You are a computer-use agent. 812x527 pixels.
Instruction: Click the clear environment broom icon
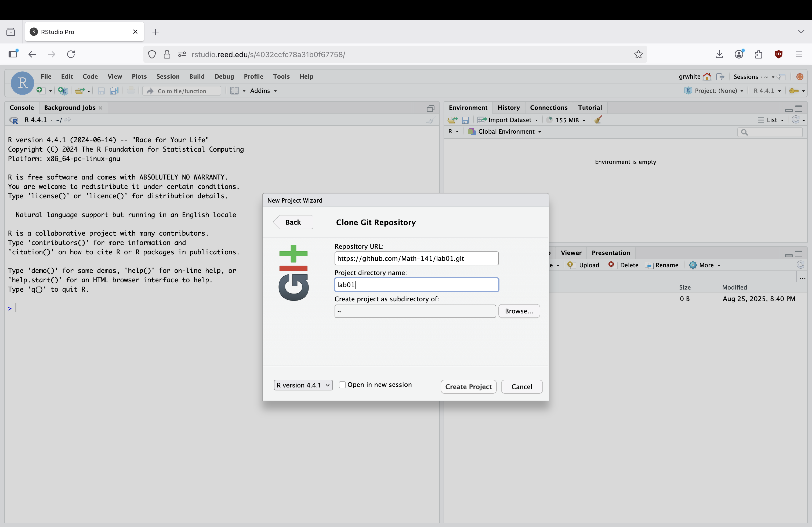click(x=598, y=120)
